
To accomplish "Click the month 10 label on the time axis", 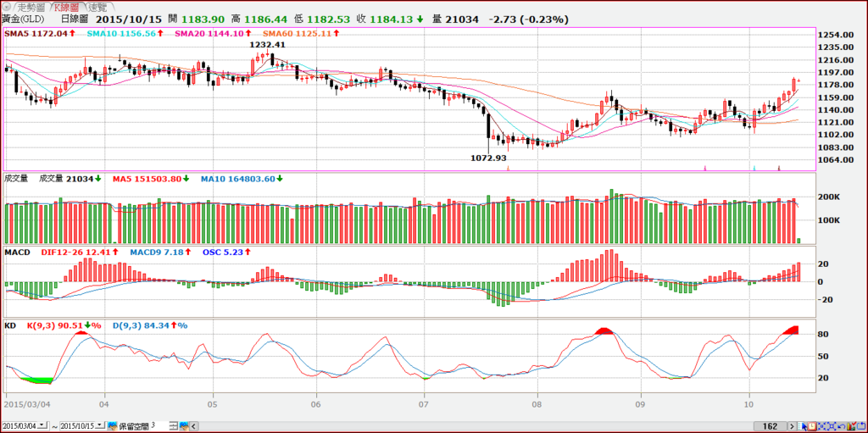I will coord(749,405).
